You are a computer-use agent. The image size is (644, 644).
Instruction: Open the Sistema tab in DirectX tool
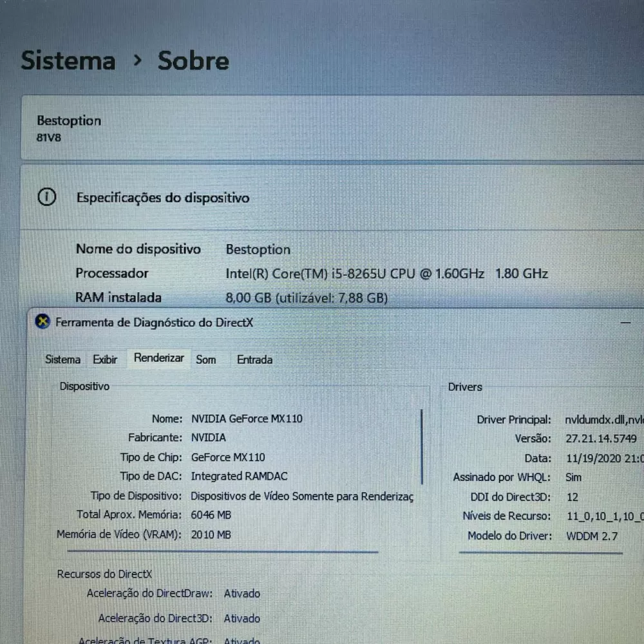[62, 360]
